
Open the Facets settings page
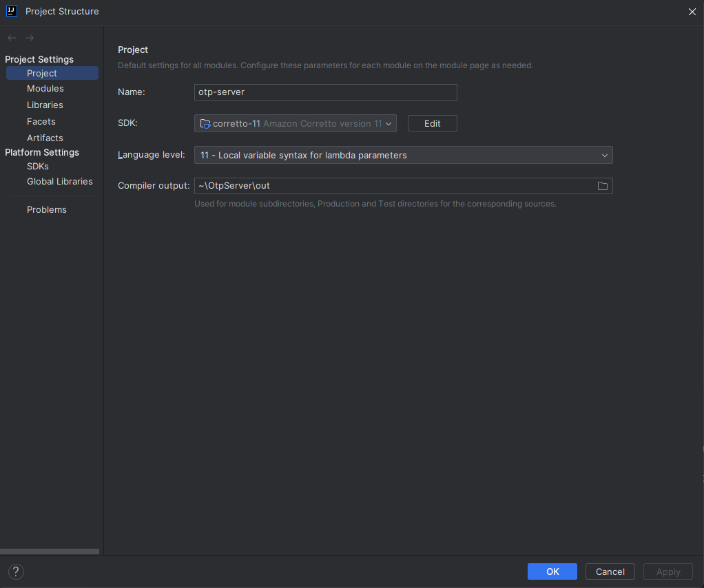coord(41,122)
